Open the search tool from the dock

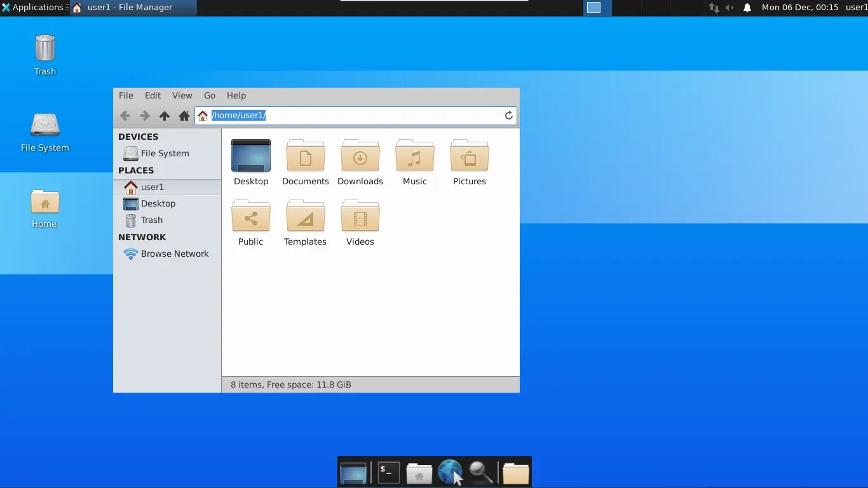[482, 472]
